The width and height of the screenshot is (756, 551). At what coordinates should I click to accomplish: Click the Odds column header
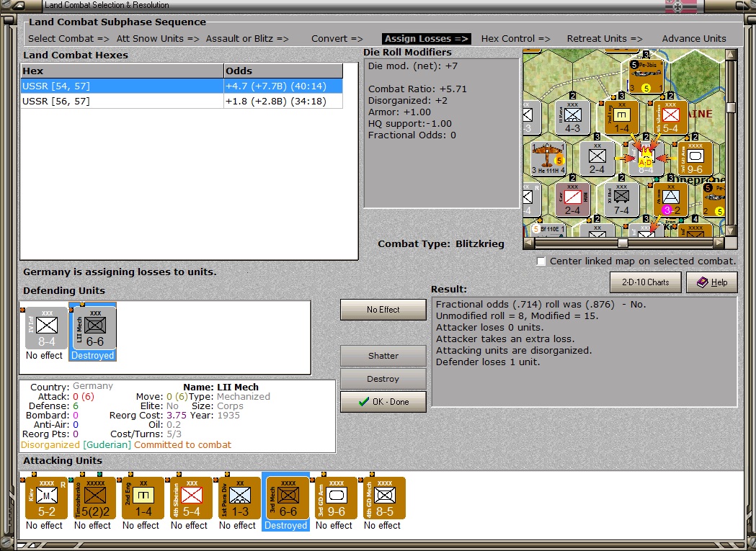point(283,71)
